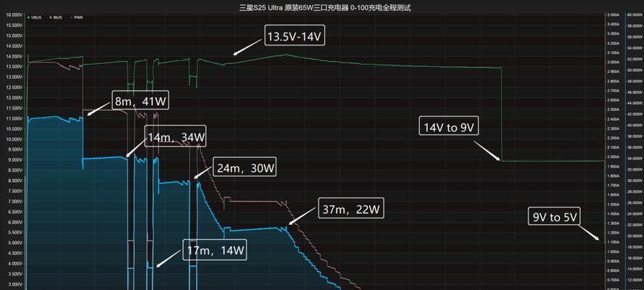Screen dimensions: 644x290
Task: Click the 11.000V label on the voltage axis
Action: (x=14, y=118)
